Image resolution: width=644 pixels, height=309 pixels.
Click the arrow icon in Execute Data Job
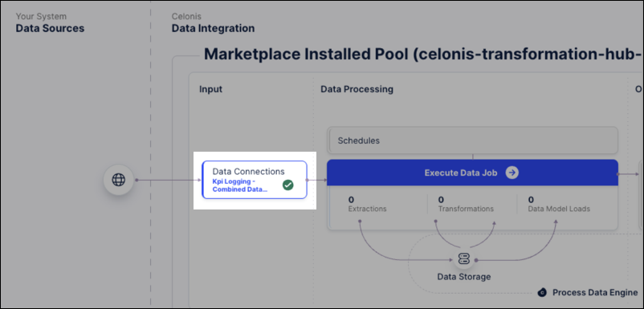(512, 173)
